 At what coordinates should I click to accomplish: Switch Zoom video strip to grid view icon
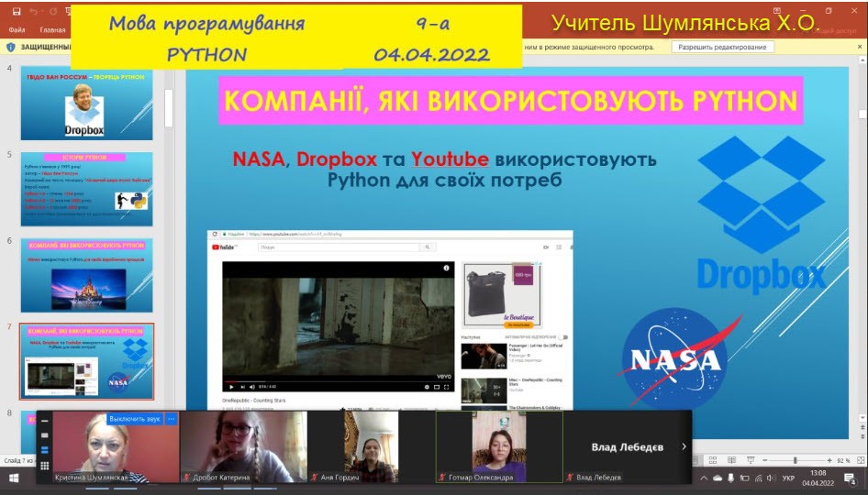coord(44,465)
